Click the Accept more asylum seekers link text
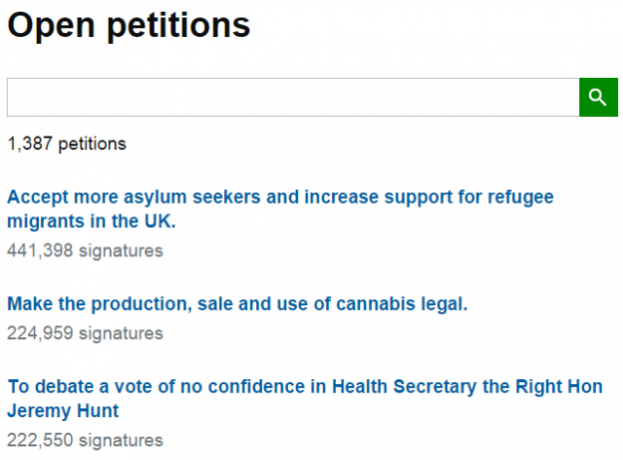 [x=134, y=197]
